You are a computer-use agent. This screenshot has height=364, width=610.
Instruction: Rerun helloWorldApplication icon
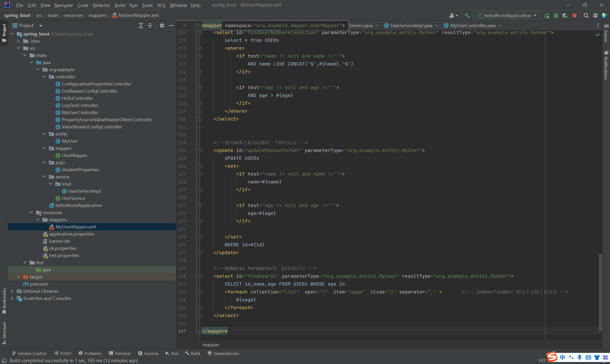click(x=546, y=15)
